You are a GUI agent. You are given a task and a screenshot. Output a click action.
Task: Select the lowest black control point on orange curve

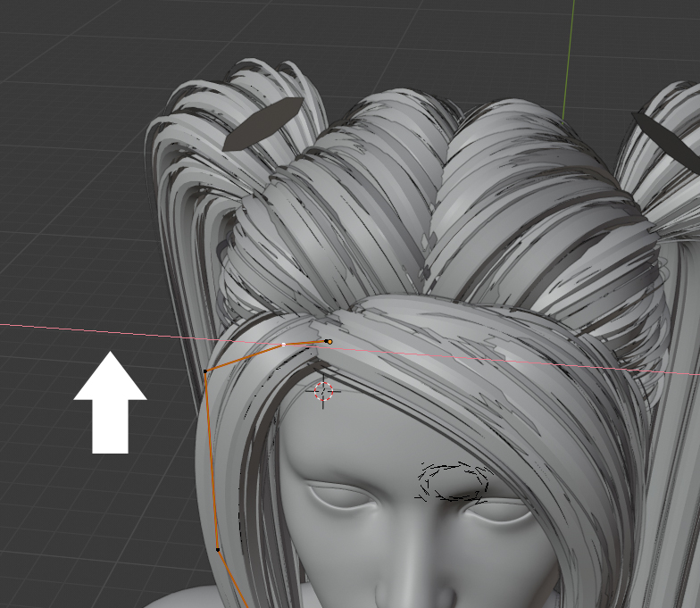[x=218, y=550]
